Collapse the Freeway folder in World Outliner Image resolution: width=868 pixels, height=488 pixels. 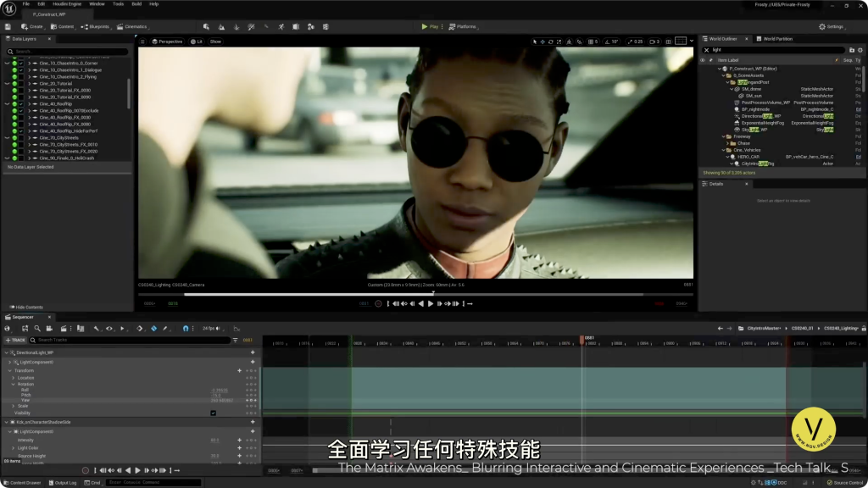tap(724, 136)
